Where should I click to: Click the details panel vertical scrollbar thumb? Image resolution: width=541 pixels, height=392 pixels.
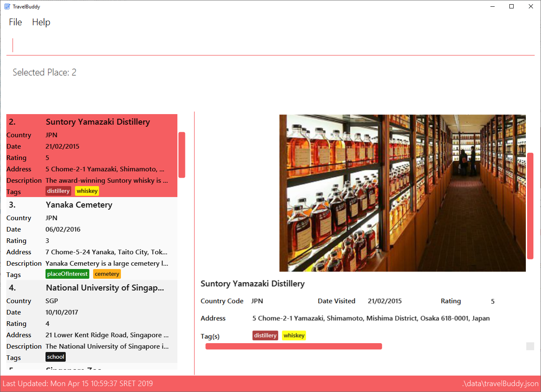(x=530, y=206)
